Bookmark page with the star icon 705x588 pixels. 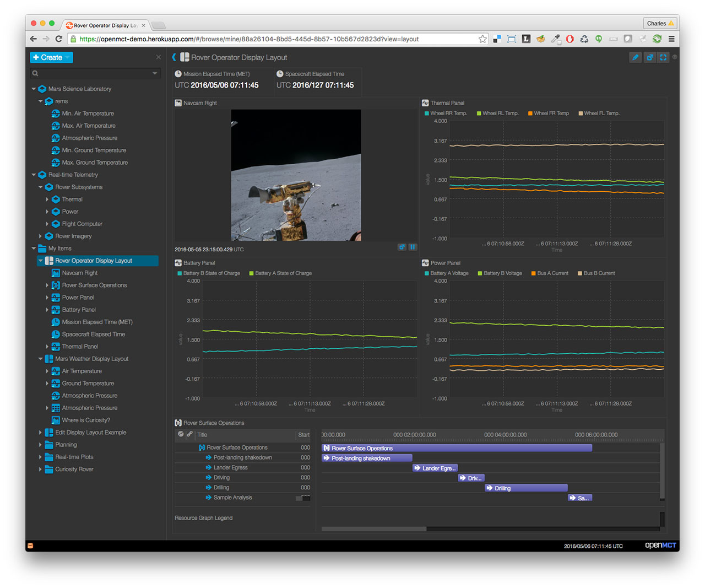click(x=482, y=39)
